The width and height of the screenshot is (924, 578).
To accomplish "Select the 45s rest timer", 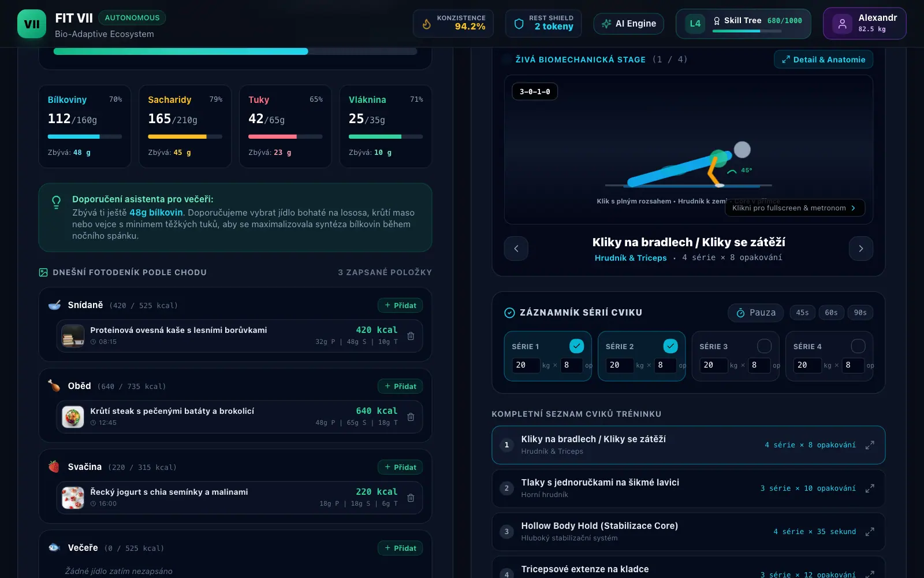I will coord(803,313).
